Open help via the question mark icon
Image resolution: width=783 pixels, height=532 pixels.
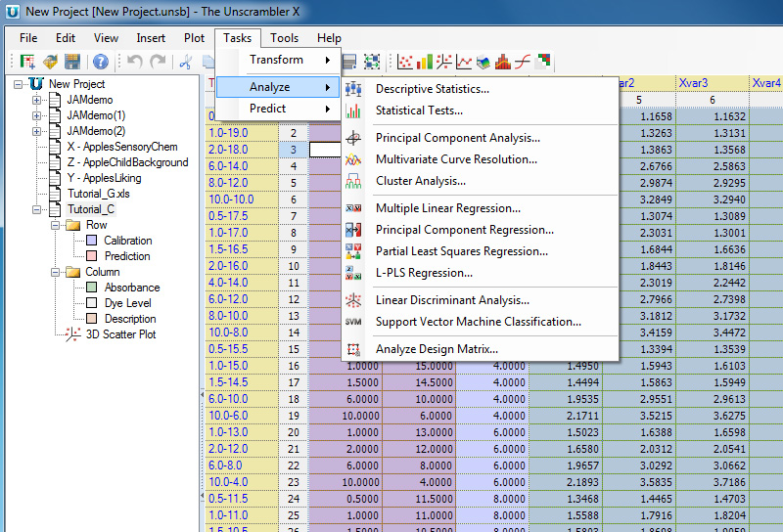tap(101, 62)
